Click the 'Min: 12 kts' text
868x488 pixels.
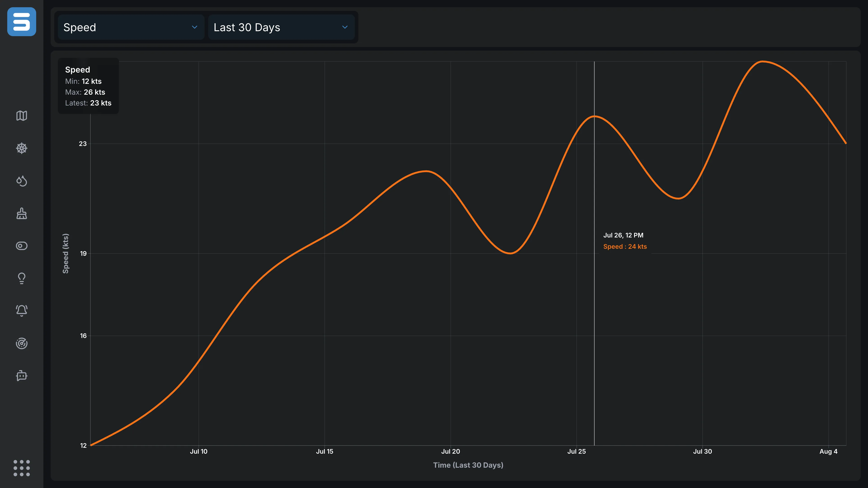coord(83,82)
